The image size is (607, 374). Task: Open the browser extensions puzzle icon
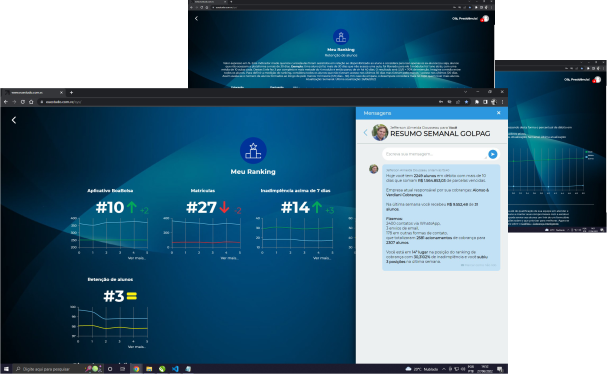tap(477, 102)
